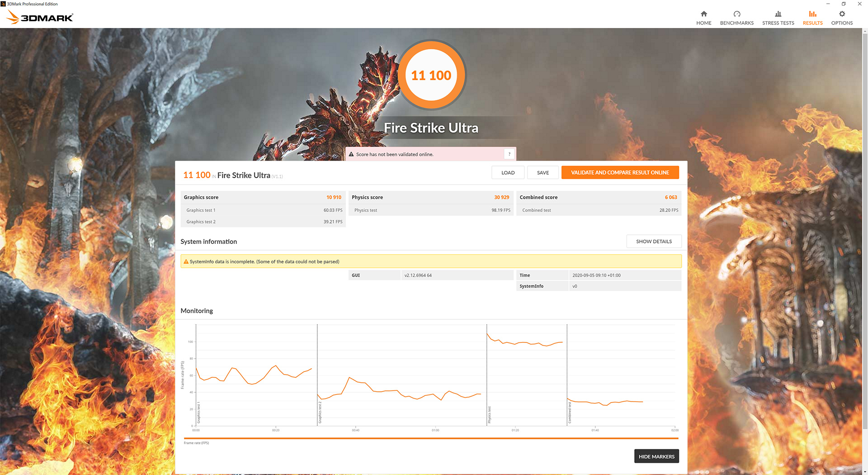Restore the window using the title bar button
868x475 pixels.
[844, 4]
